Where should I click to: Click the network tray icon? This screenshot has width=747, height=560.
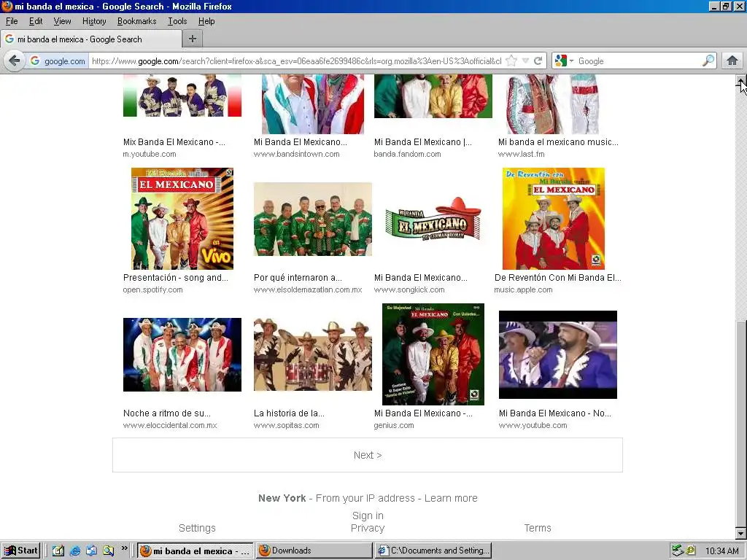(678, 551)
